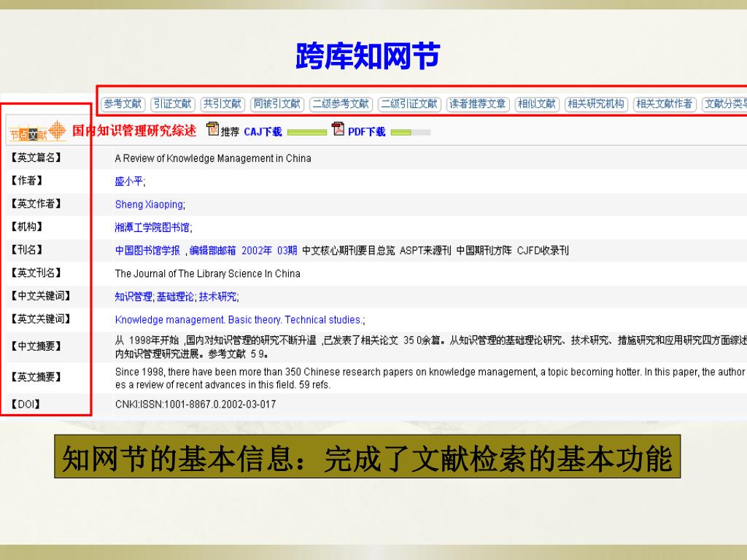Click the CAJ download progress bar
Image resolution: width=747 pixels, height=560 pixels.
307,133
